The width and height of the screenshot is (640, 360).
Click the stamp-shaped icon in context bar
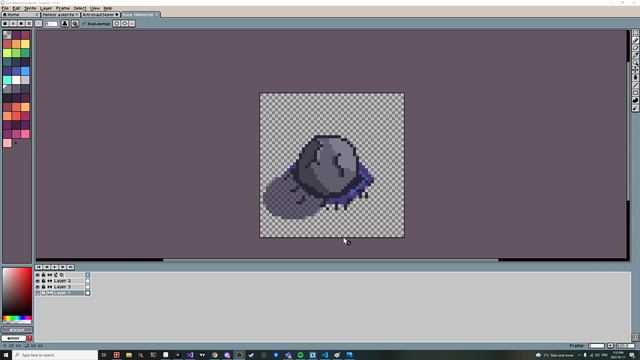coord(65,24)
